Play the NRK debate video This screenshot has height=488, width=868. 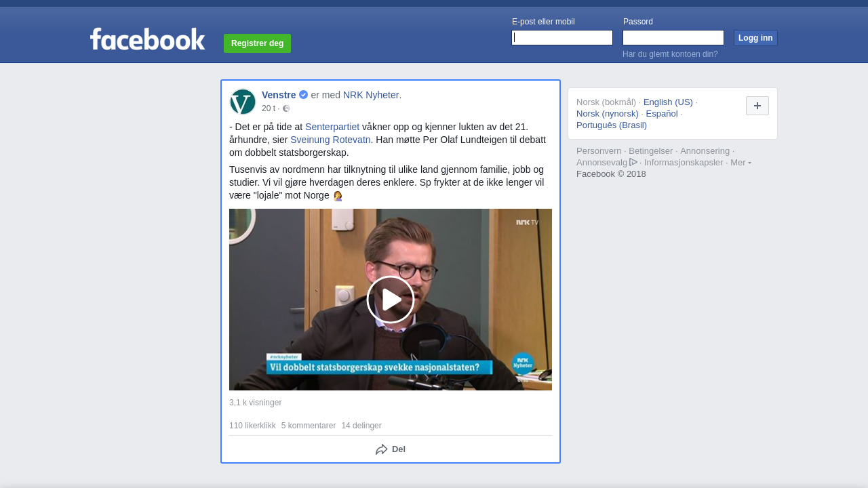pyautogui.click(x=391, y=300)
